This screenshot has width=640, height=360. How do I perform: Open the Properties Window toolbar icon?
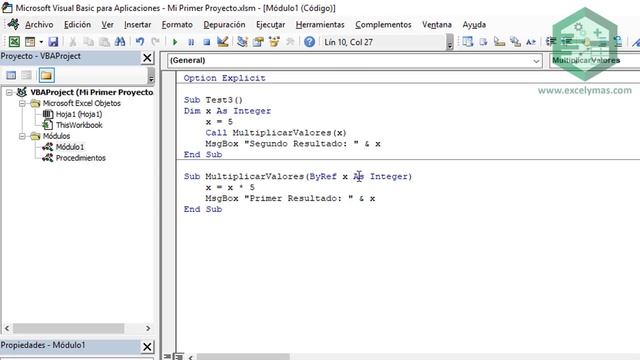click(x=258, y=42)
